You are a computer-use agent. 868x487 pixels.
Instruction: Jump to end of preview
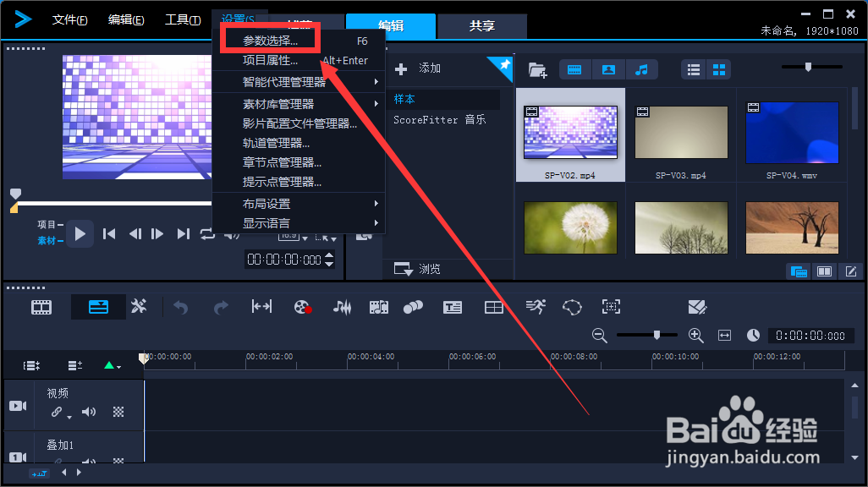pyautogui.click(x=184, y=234)
